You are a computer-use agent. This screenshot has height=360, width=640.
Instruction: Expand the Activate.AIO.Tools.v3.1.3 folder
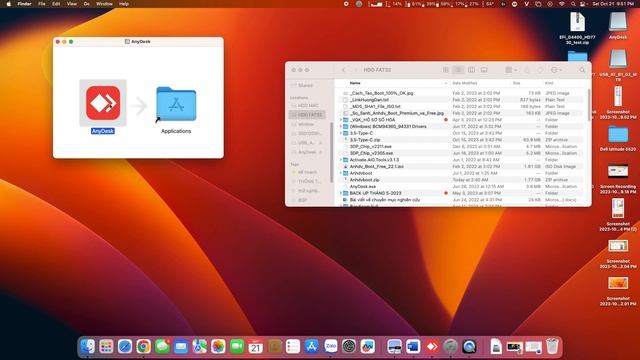(341, 160)
